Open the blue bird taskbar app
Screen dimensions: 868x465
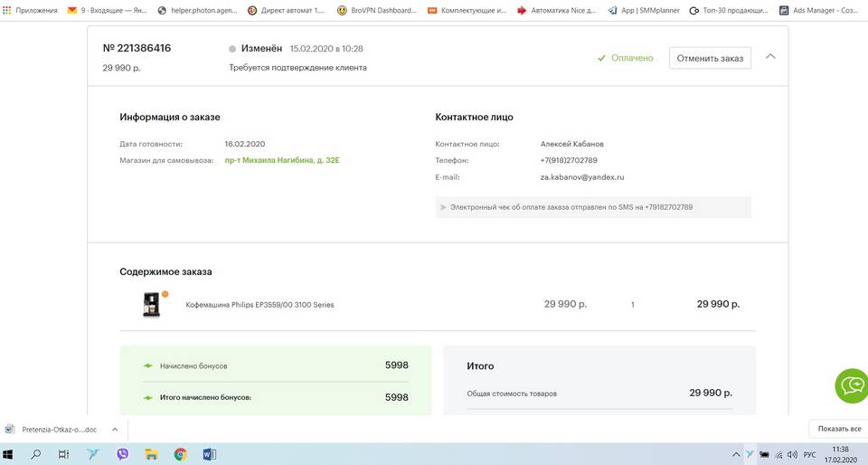click(x=93, y=454)
